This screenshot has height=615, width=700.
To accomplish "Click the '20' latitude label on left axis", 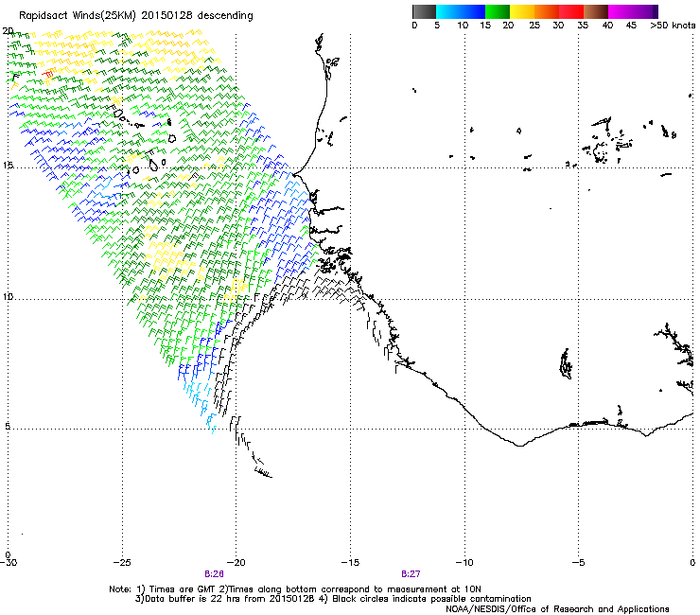I will [8, 31].
